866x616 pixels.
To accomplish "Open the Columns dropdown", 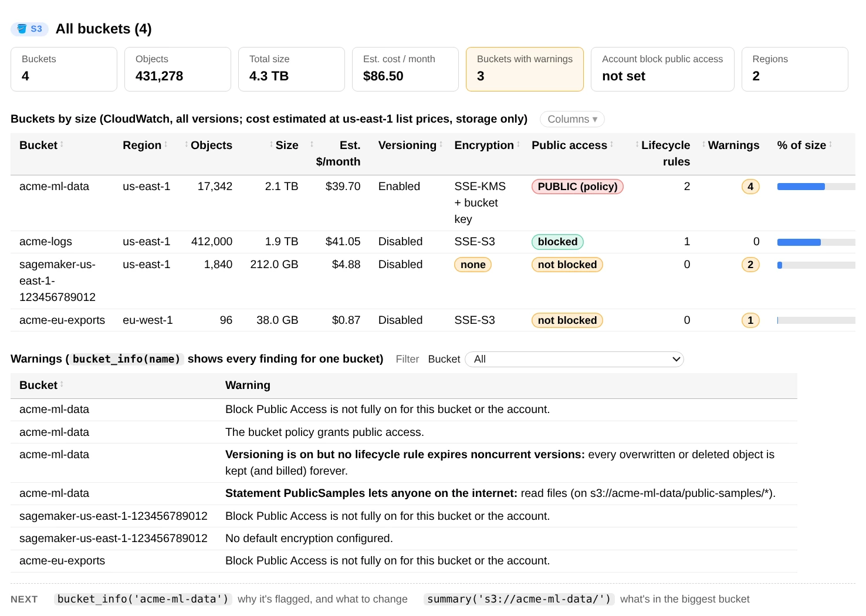I will point(572,119).
